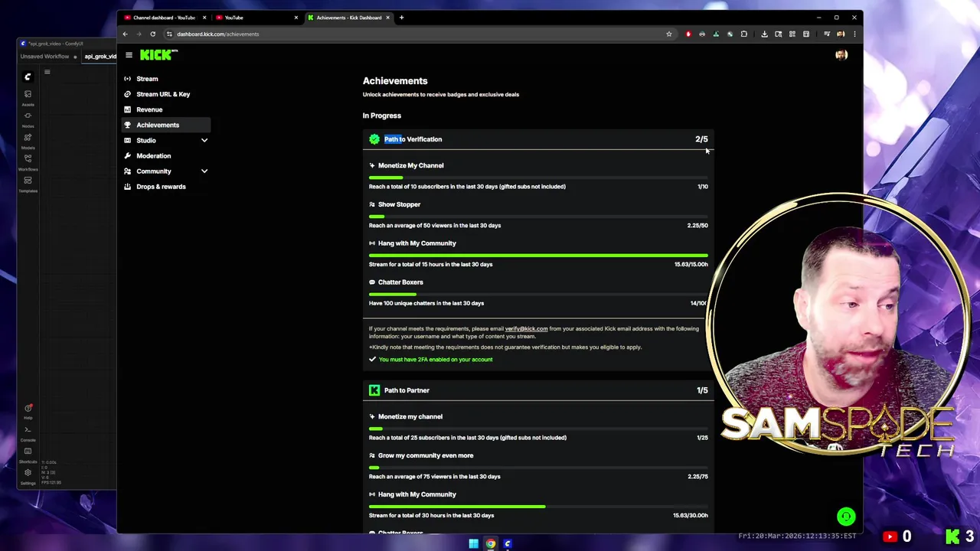
Task: Close the Channel dashboard YouTube tab
Action: click(x=204, y=18)
